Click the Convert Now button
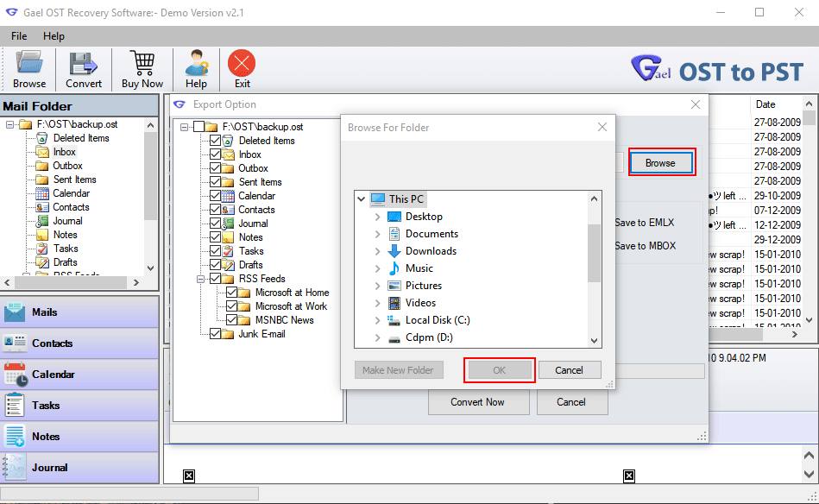 click(478, 402)
